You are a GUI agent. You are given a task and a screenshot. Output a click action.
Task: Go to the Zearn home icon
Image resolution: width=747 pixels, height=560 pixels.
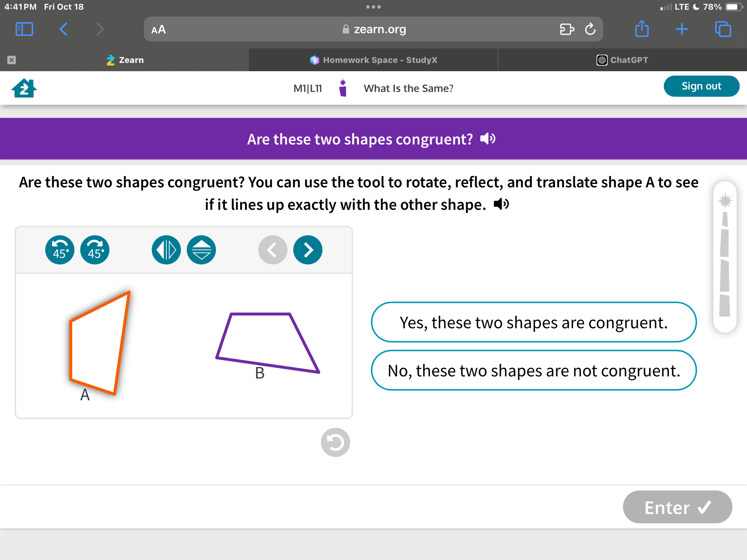24,88
